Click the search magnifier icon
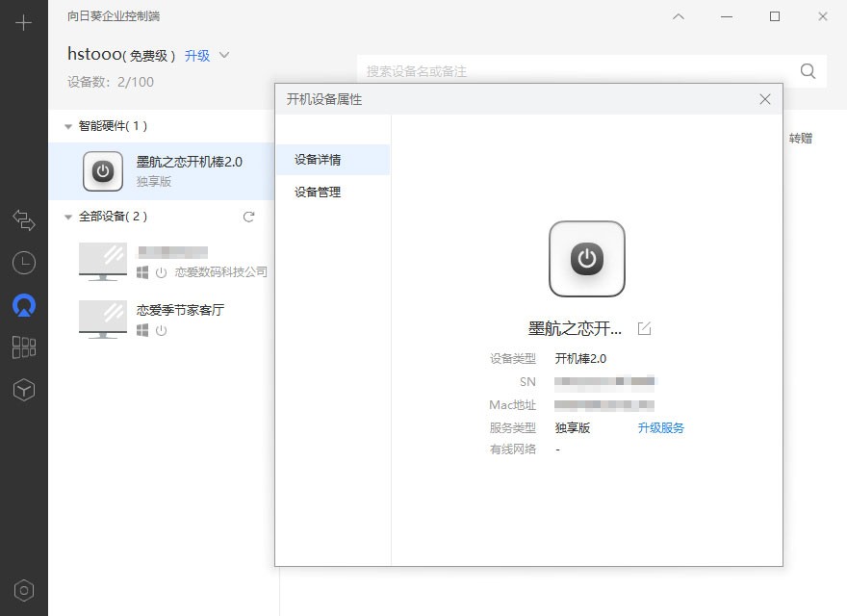 click(808, 71)
